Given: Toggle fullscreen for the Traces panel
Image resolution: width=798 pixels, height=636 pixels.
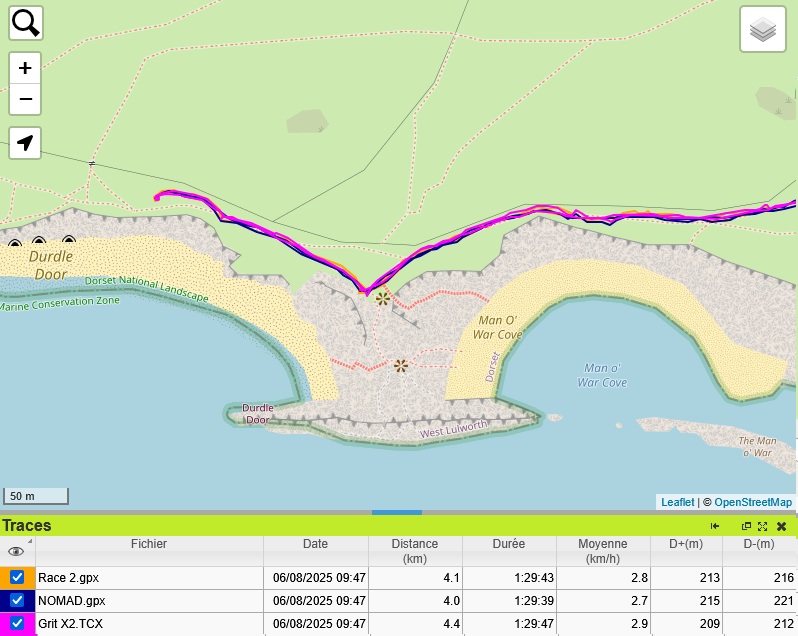Looking at the screenshot, I should click(763, 526).
